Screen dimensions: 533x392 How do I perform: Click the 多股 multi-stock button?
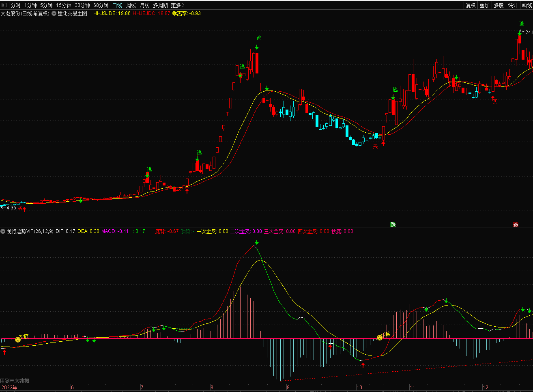tap(499, 5)
